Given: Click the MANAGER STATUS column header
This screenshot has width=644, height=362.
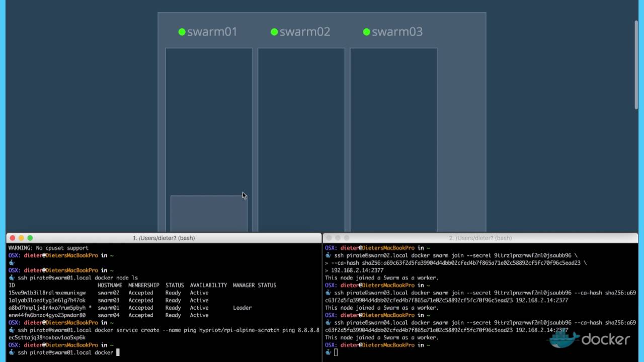Looking at the screenshot, I should (255, 285).
